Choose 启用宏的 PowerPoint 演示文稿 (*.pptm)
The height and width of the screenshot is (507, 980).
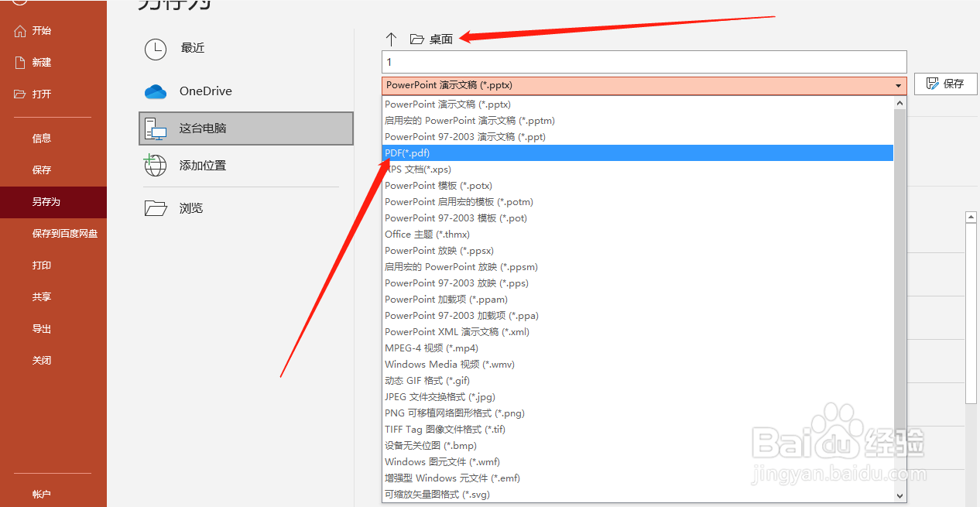click(x=638, y=121)
